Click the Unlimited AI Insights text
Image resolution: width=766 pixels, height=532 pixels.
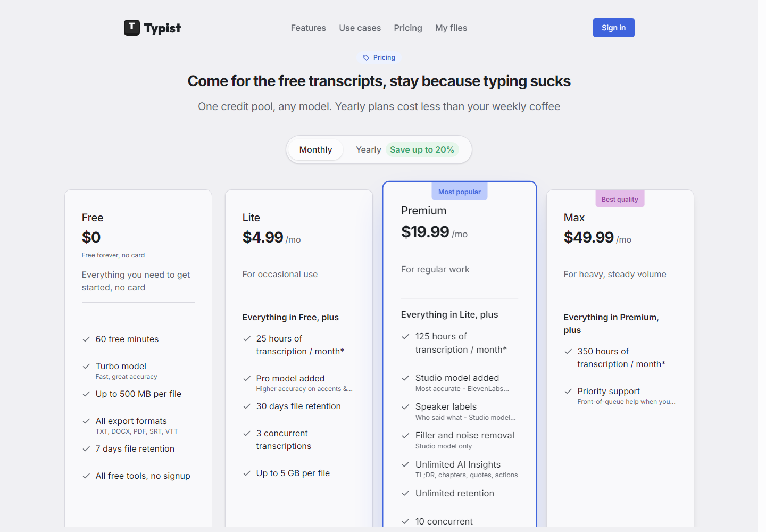tap(458, 464)
